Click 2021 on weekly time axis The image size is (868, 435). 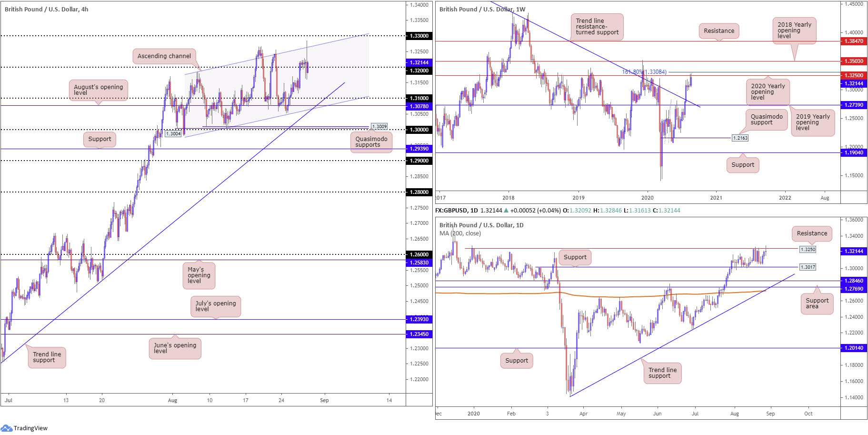[x=716, y=198]
